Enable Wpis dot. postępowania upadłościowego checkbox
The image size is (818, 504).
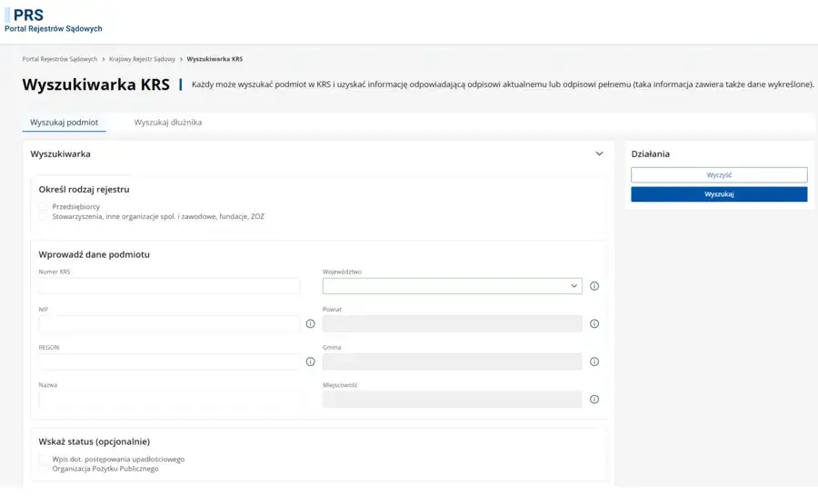(x=44, y=460)
